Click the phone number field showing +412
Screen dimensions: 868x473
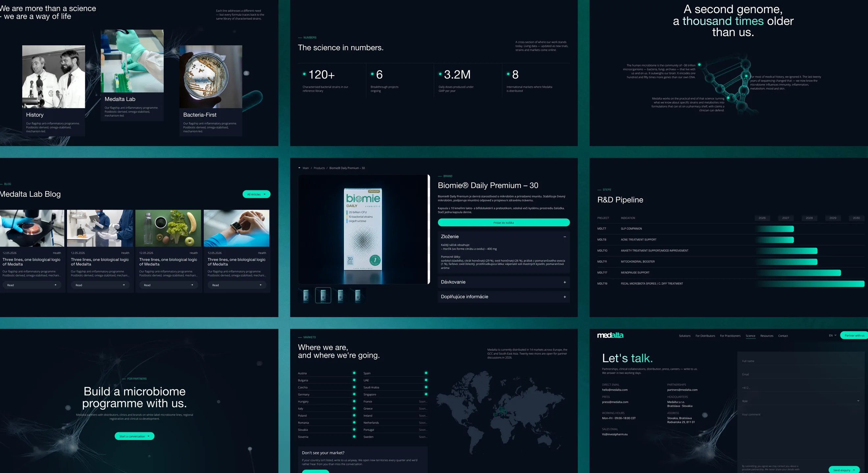(x=801, y=388)
